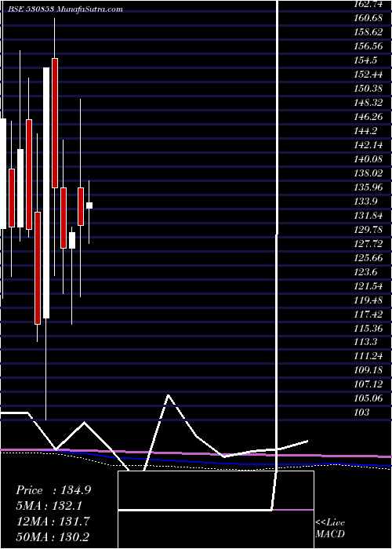Click the 111.24 price axis label
Screen dimensions: 392x549
coord(368,356)
